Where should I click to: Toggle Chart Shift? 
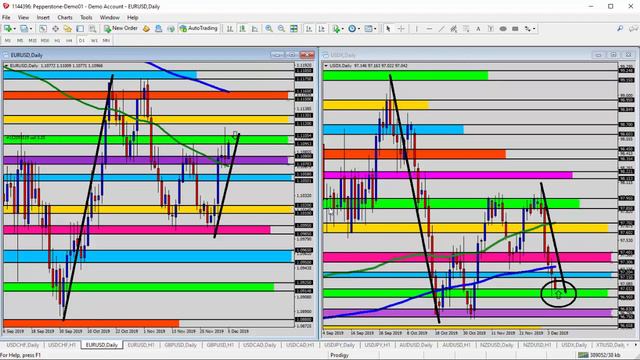click(322, 29)
